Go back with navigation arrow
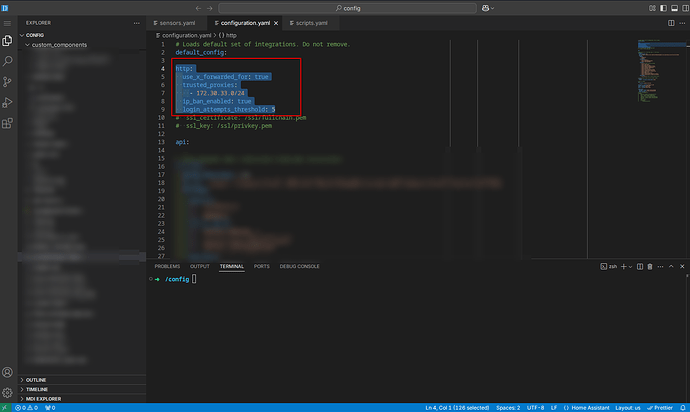 198,8
